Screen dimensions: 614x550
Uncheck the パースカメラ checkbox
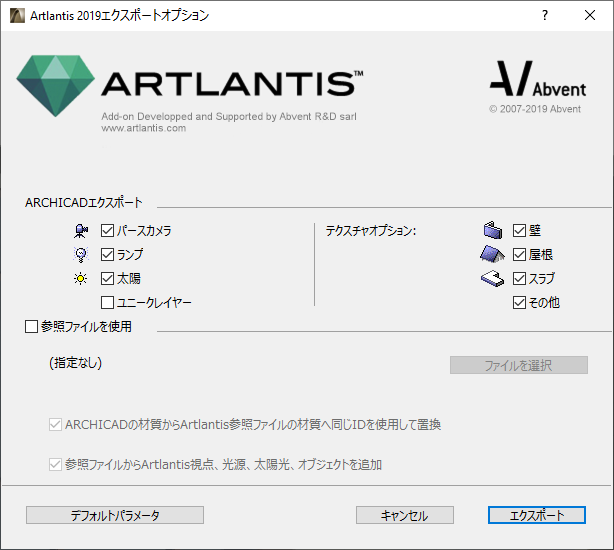(107, 231)
